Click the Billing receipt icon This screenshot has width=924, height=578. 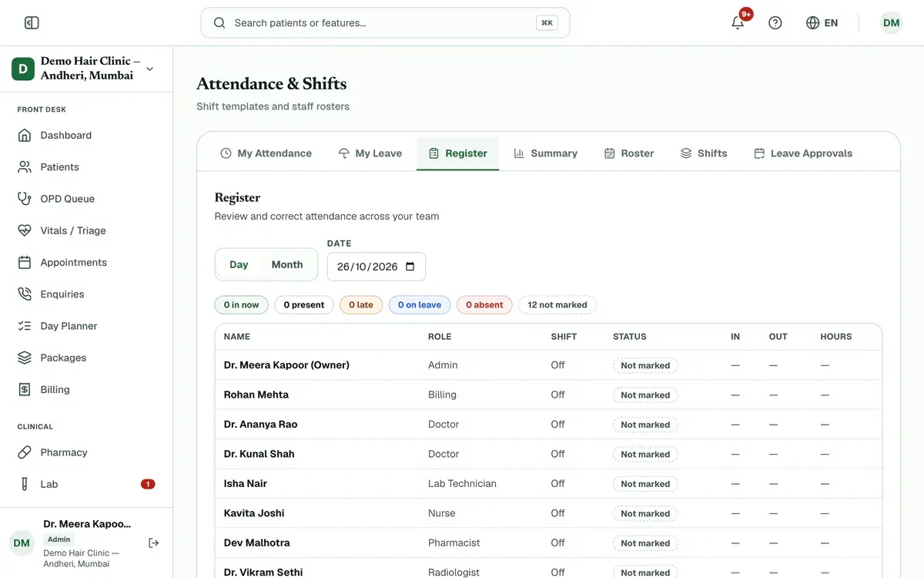pos(25,390)
